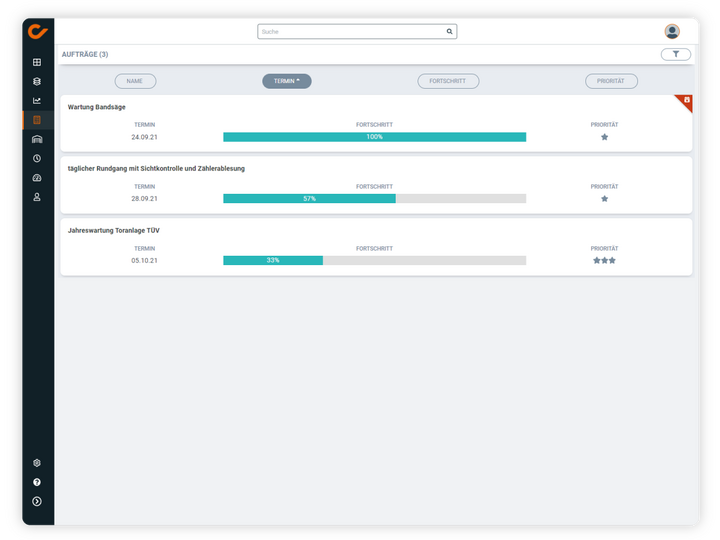720x540 pixels.
Task: Open settings gear at sidebar bottom
Action: pyautogui.click(x=37, y=463)
